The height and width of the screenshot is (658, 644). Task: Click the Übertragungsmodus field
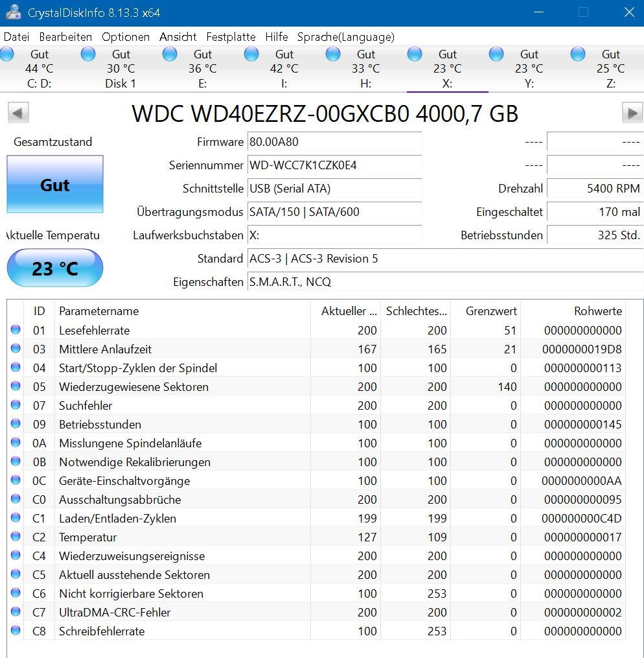(x=334, y=212)
